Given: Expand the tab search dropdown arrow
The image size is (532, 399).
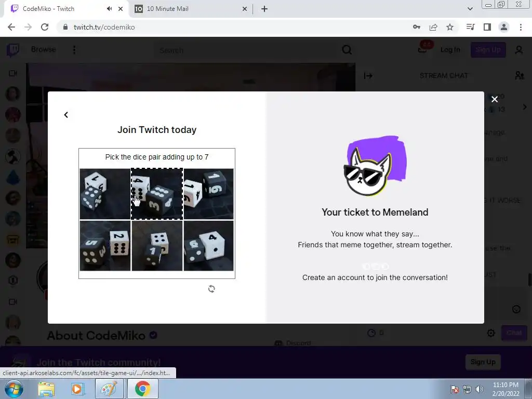Looking at the screenshot, I should pyautogui.click(x=470, y=9).
